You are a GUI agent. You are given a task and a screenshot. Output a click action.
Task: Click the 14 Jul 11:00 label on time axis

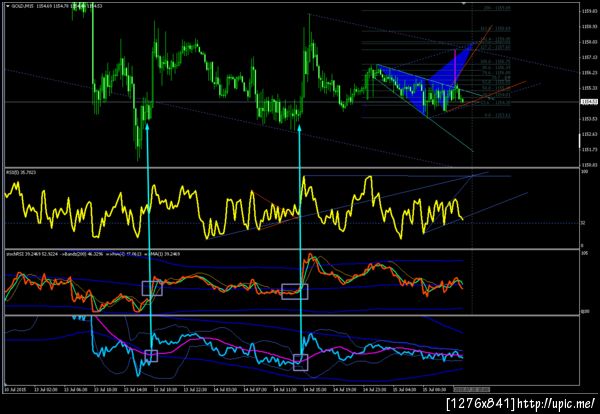[x=284, y=389]
